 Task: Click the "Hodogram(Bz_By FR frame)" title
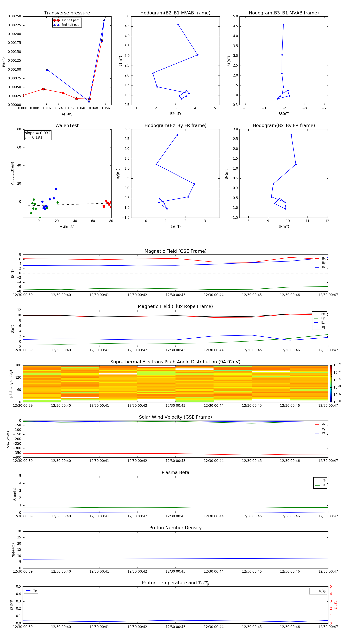coord(175,125)
